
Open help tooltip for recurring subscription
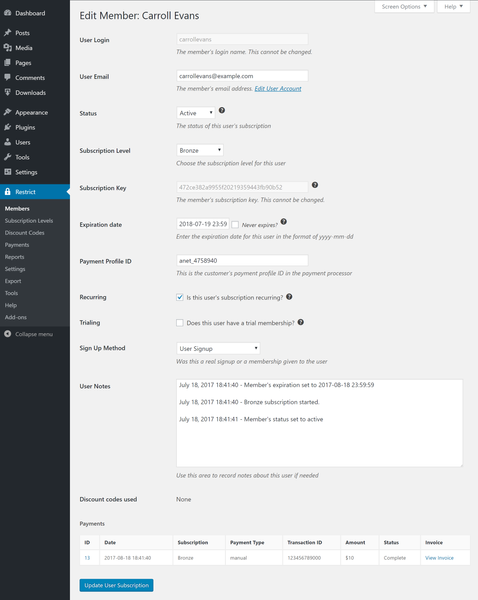click(289, 297)
